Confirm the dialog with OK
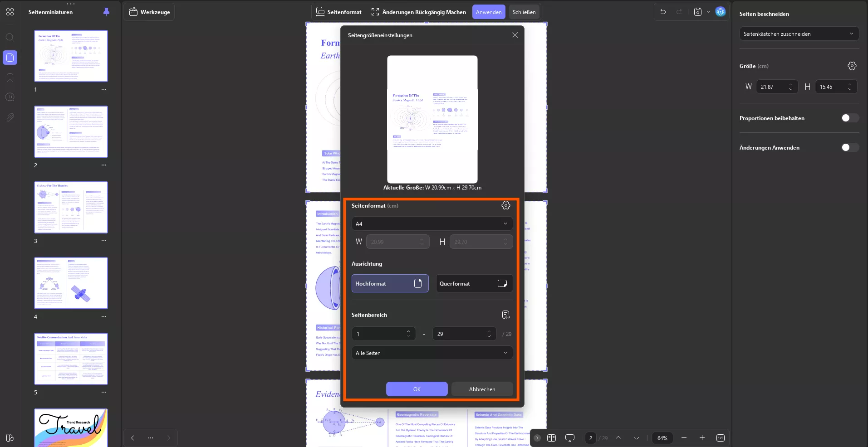The image size is (868, 447). 417,389
